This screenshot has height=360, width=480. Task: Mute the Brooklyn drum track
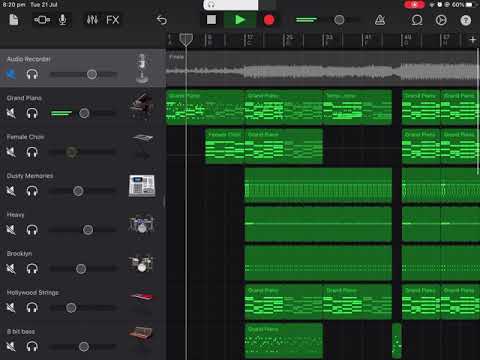click(11, 269)
